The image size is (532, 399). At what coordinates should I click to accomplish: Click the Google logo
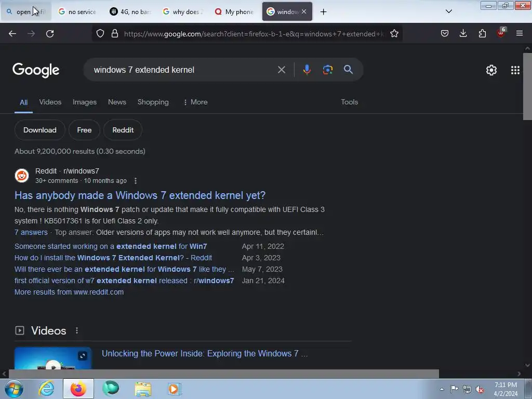click(36, 70)
